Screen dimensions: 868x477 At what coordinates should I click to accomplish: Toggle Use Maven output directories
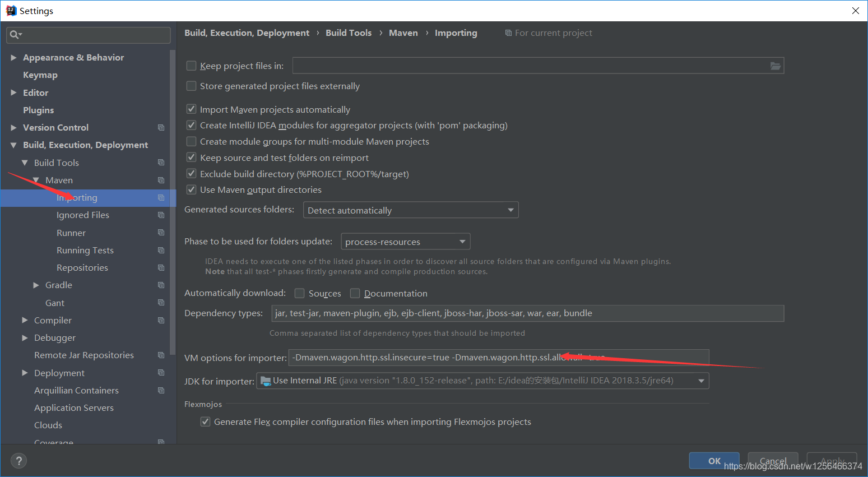click(191, 189)
